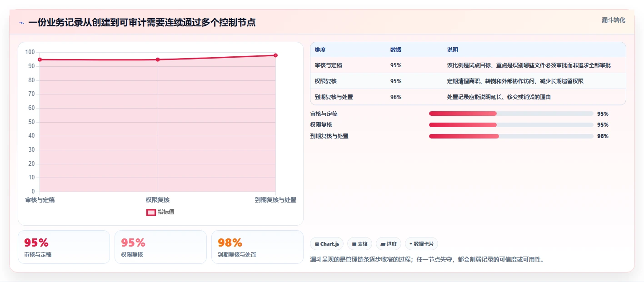Click the 数据 column header

[x=396, y=50]
